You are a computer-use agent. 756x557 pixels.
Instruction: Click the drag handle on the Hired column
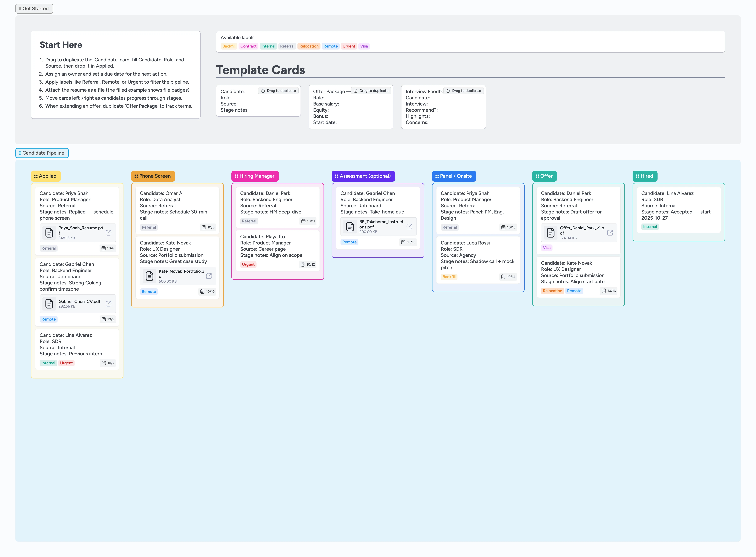click(x=638, y=176)
